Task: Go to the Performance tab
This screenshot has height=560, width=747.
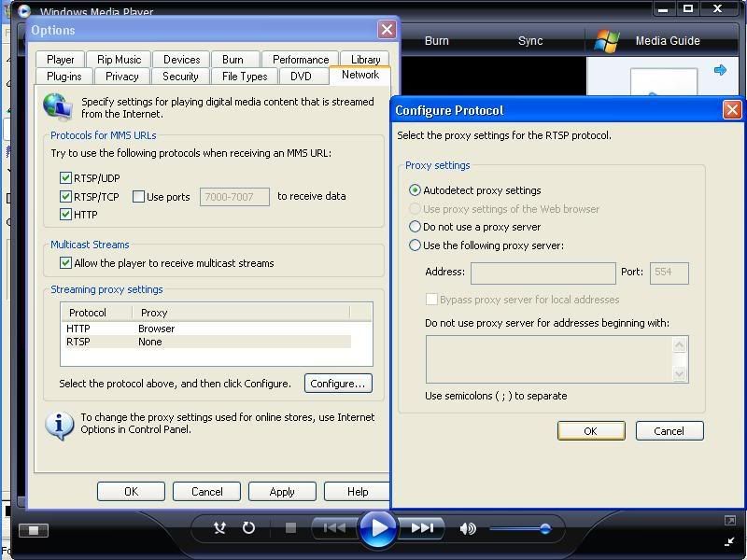Action: (x=301, y=60)
